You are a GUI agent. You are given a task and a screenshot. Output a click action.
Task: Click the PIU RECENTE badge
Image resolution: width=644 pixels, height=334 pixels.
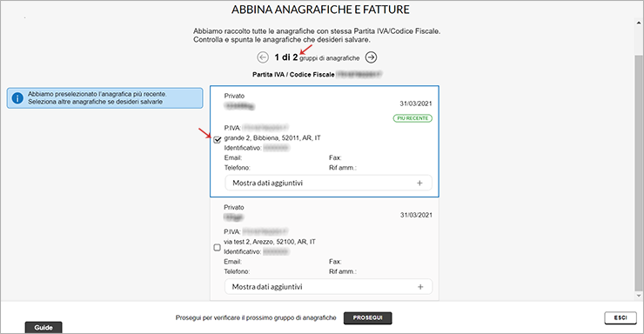tap(413, 118)
